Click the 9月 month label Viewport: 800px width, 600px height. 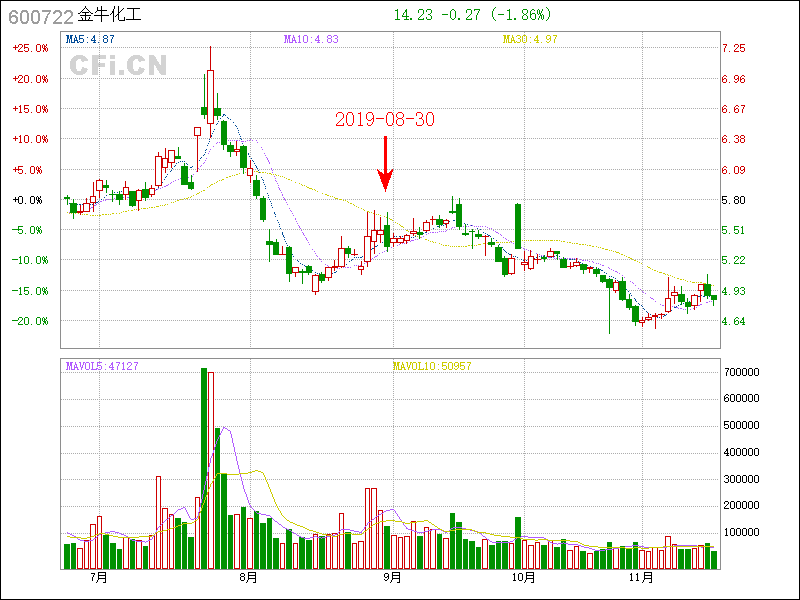[392, 578]
